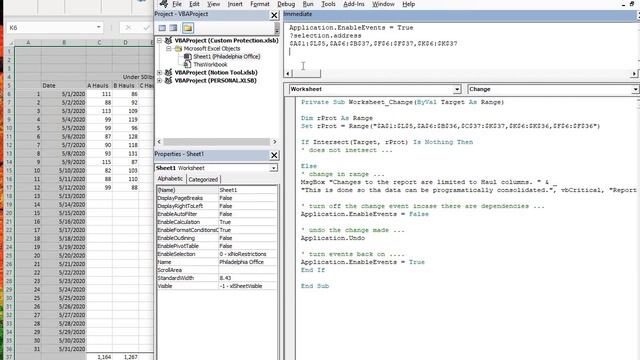Select the VBAProject (Notion Tool.xlsb) project
Viewport: 640px width, 360px height.
[x=216, y=72]
